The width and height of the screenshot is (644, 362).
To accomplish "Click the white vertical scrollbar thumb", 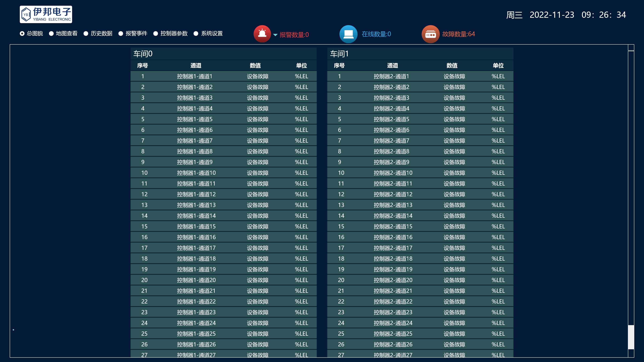I will coord(631,337).
